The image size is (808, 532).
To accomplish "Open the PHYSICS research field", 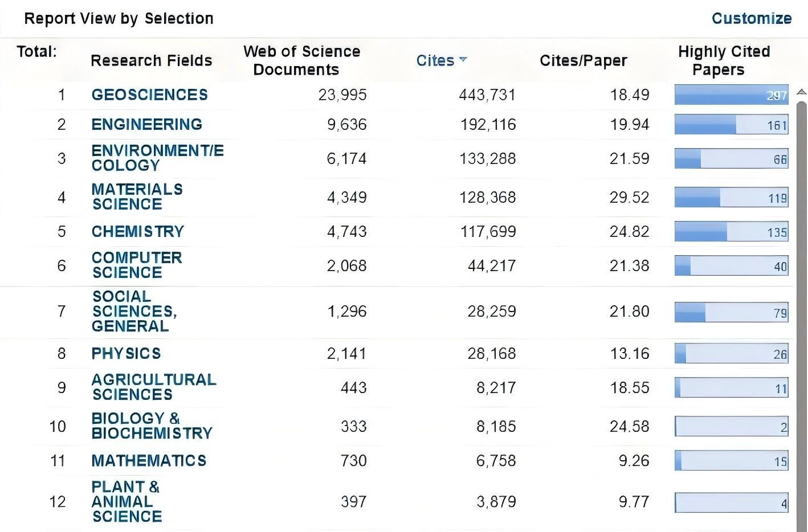I will pyautogui.click(x=126, y=353).
